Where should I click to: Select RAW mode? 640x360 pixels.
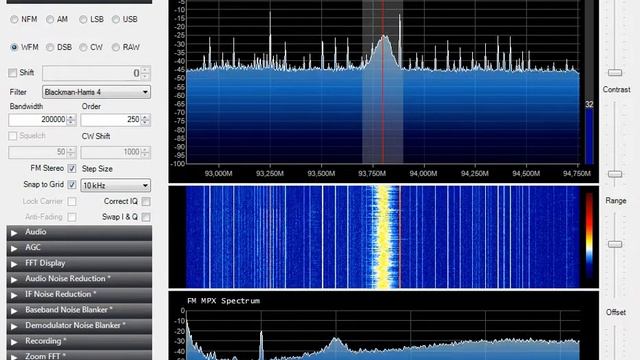point(116,47)
